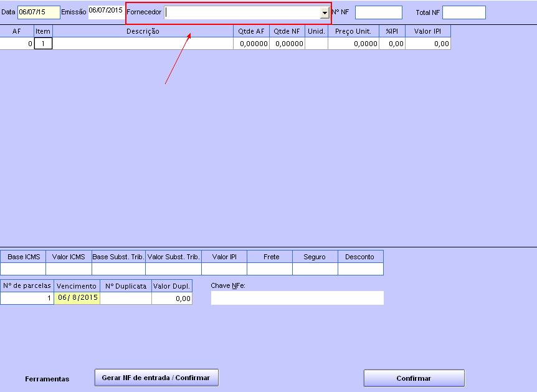Click the Descrição column header
Viewport: 537px width, 392px height.
[143, 31]
